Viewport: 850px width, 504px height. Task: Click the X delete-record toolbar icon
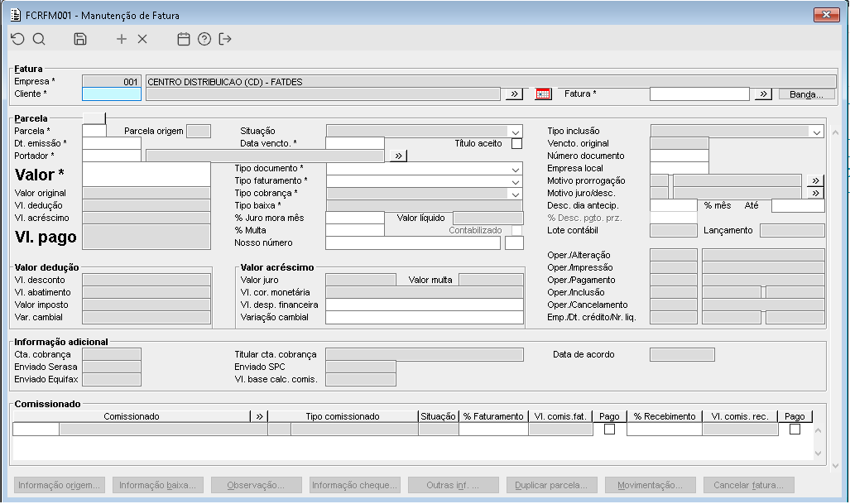142,39
